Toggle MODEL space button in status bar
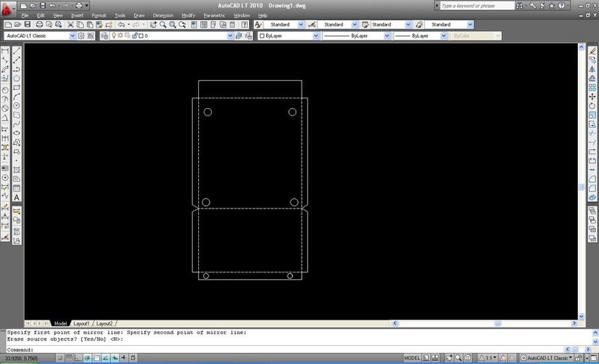This screenshot has height=364, width=599. coord(412,358)
